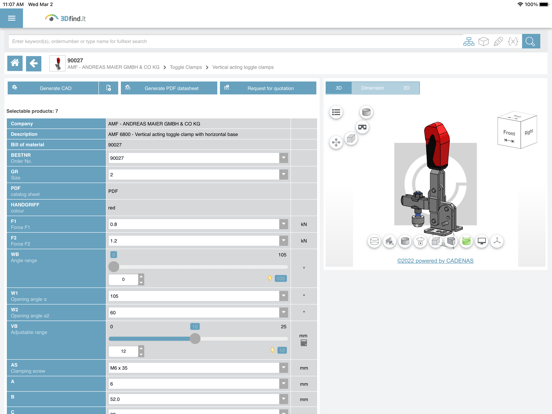Open the hamburger menu

click(11, 18)
